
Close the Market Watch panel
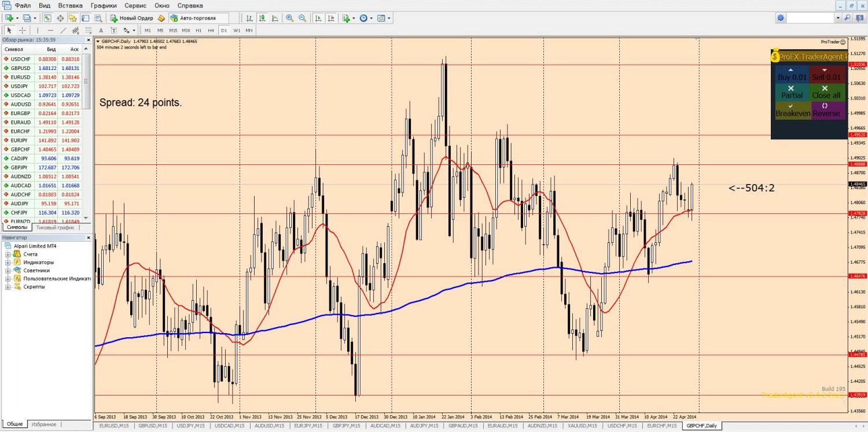(x=89, y=40)
